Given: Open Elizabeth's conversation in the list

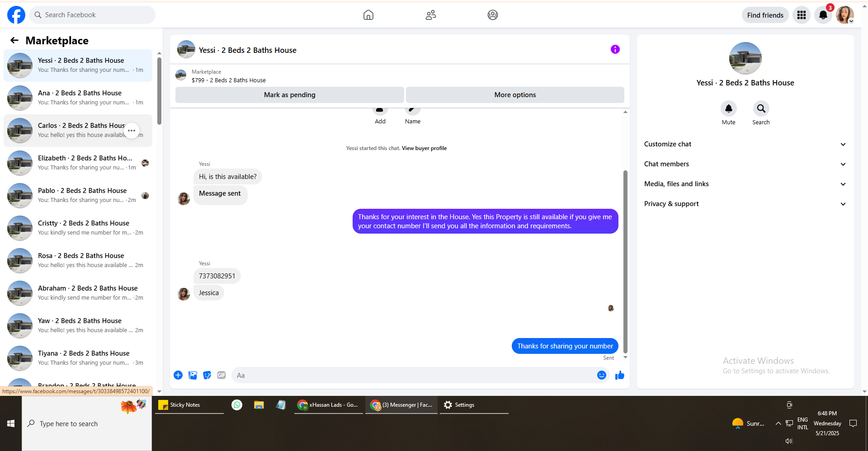Looking at the screenshot, I should coord(78,163).
